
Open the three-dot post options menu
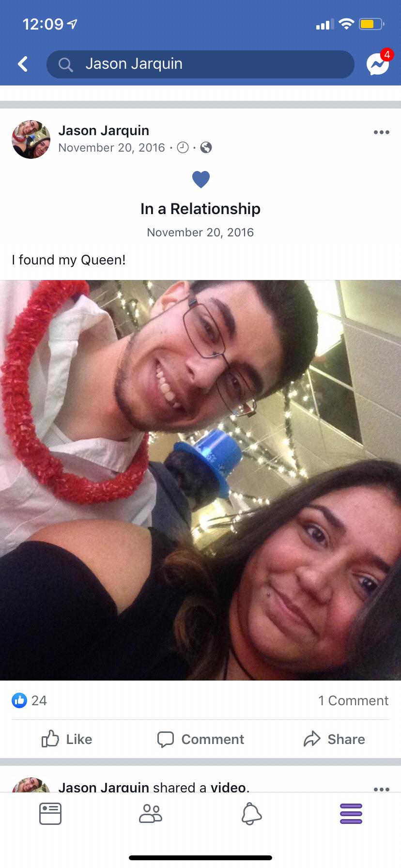point(381,132)
